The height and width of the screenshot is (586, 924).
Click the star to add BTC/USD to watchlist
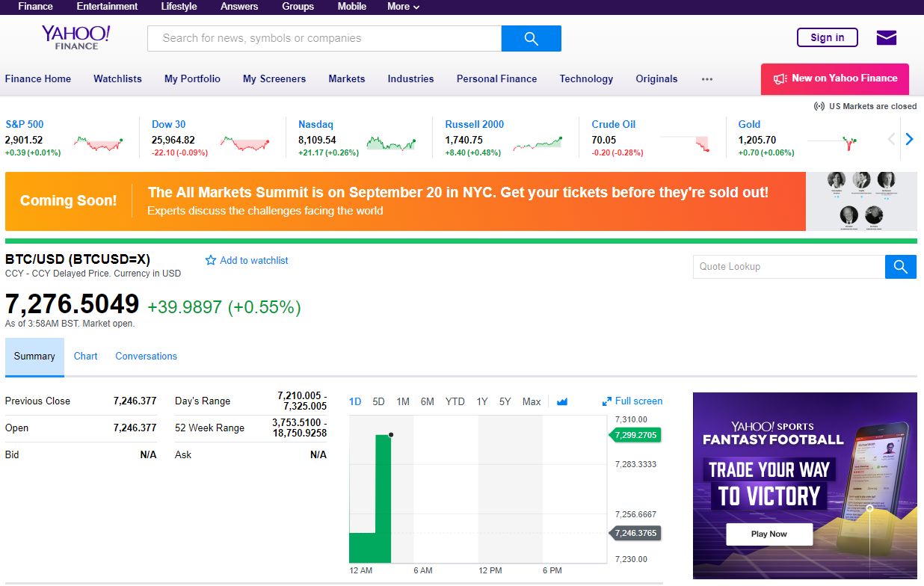tap(210, 260)
